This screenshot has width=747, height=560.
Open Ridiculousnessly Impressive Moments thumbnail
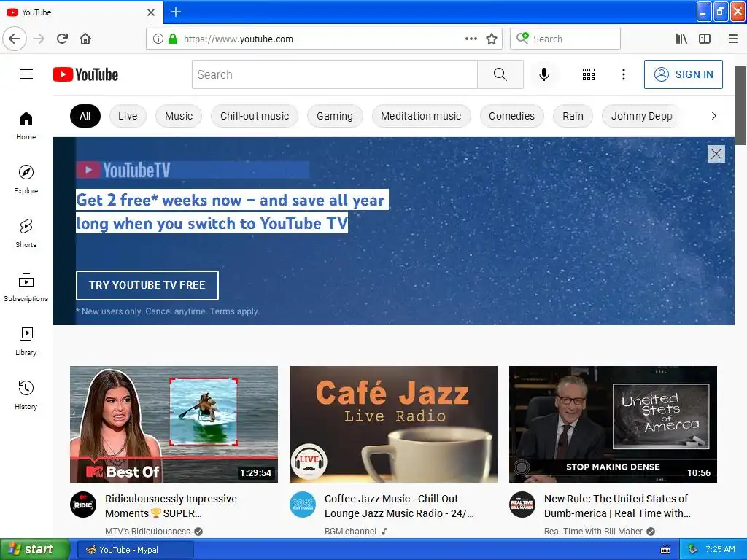[174, 424]
